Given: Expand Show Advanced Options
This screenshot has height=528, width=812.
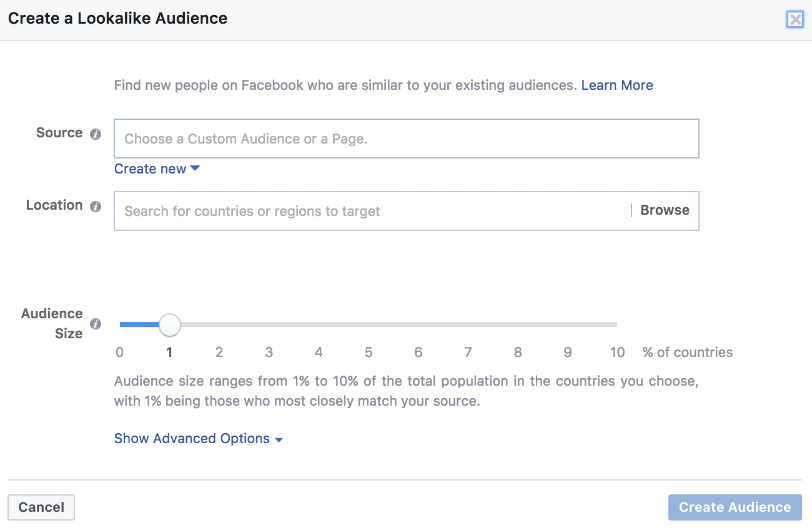Looking at the screenshot, I should click(199, 439).
